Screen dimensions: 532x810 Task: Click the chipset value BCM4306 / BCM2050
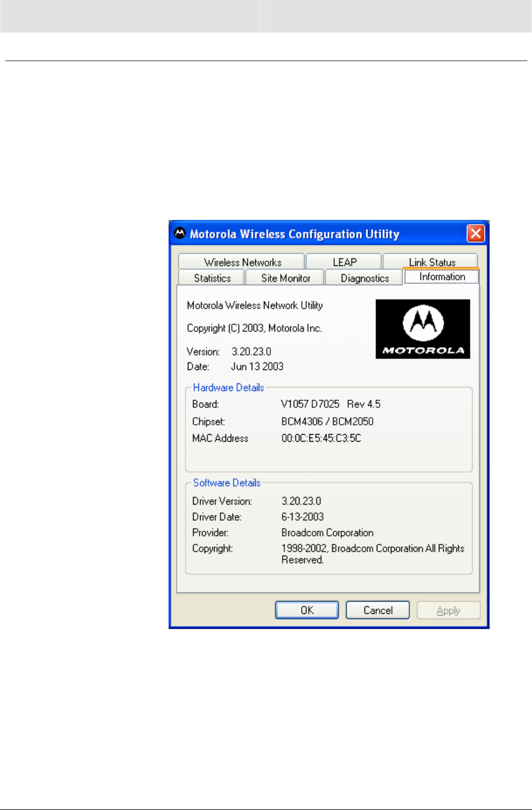327,421
